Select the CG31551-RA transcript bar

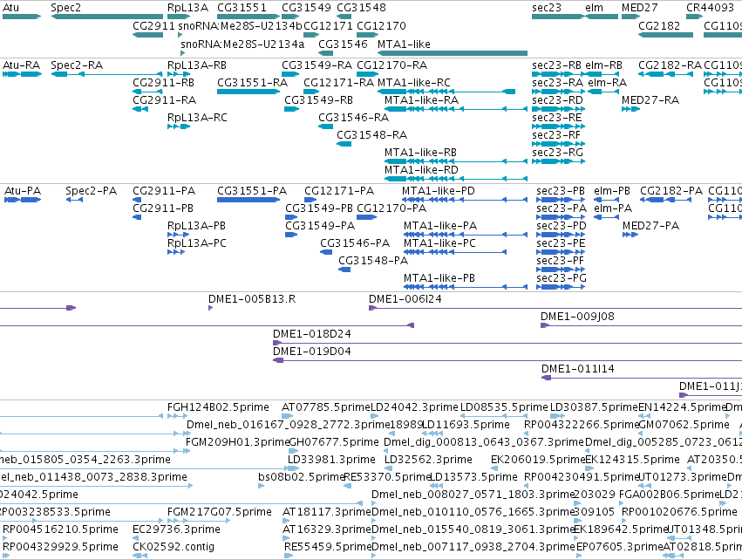pyautogui.click(x=248, y=92)
